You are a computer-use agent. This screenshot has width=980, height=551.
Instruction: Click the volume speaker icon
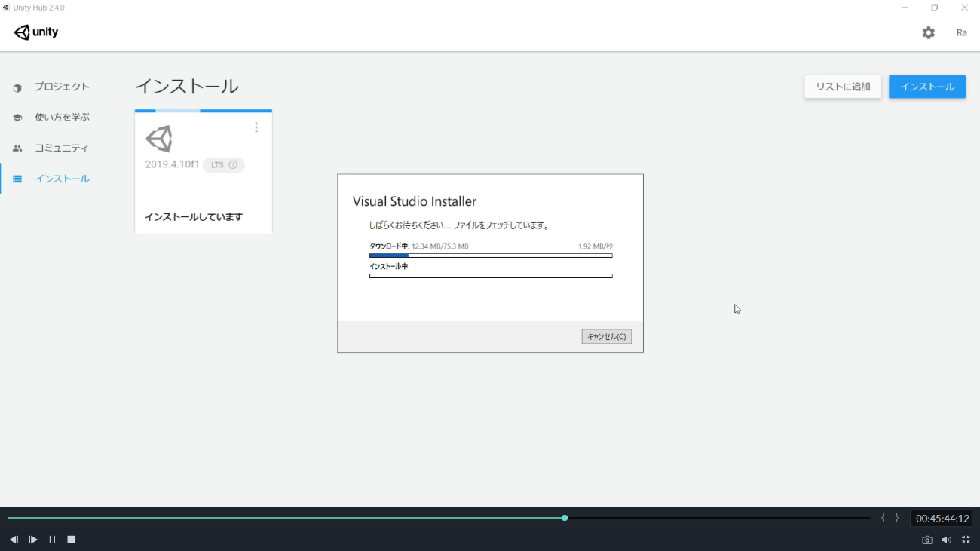click(946, 540)
